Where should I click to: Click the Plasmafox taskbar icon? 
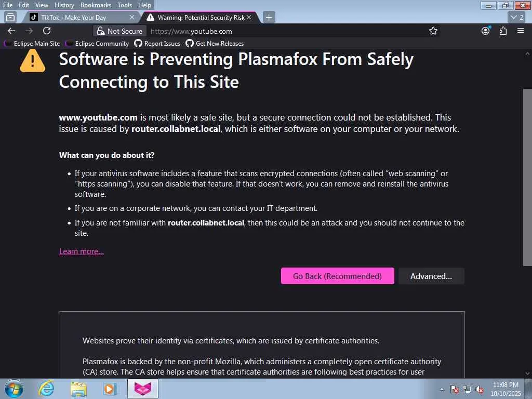point(143,389)
